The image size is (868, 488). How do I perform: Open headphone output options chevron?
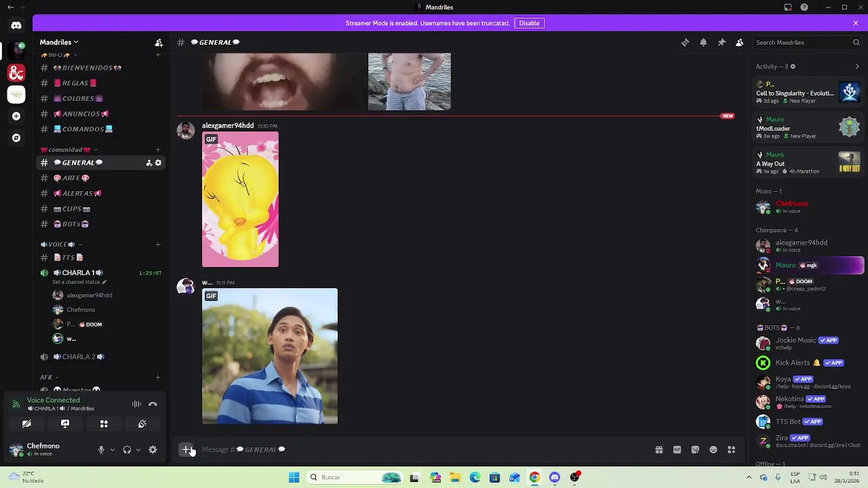138,449
